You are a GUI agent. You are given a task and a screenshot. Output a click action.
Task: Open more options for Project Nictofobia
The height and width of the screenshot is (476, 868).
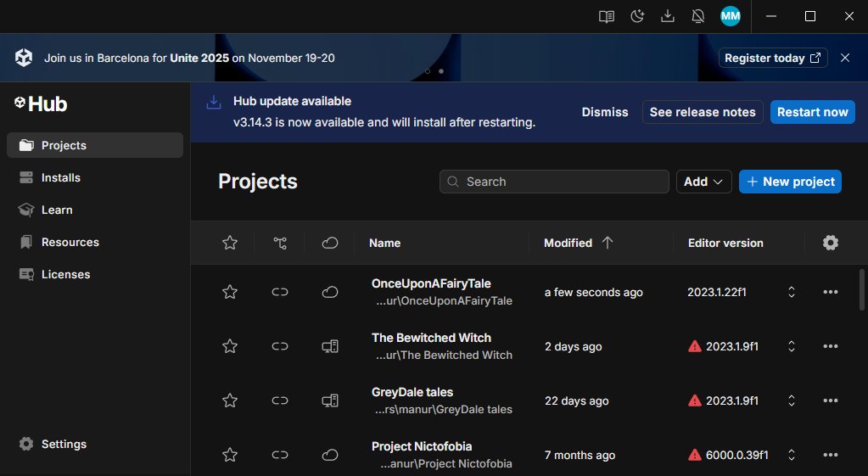tap(831, 455)
